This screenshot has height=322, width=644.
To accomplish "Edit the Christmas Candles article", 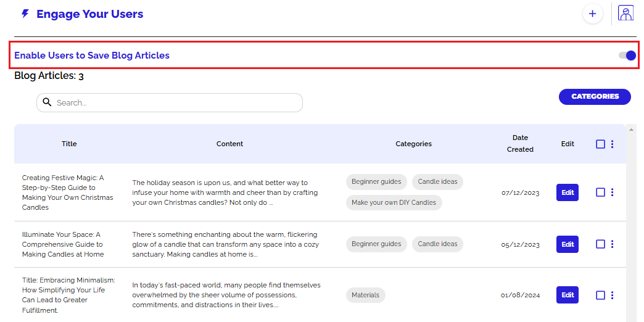I will pos(568,192).
